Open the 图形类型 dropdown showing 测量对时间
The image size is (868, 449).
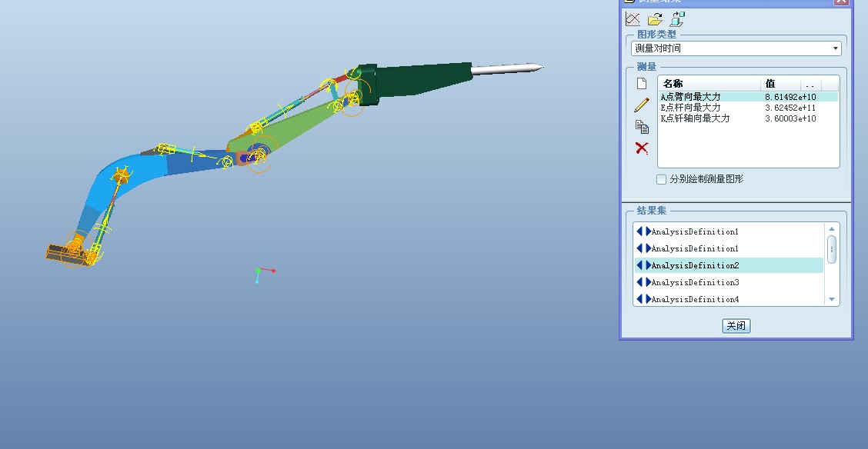[736, 48]
